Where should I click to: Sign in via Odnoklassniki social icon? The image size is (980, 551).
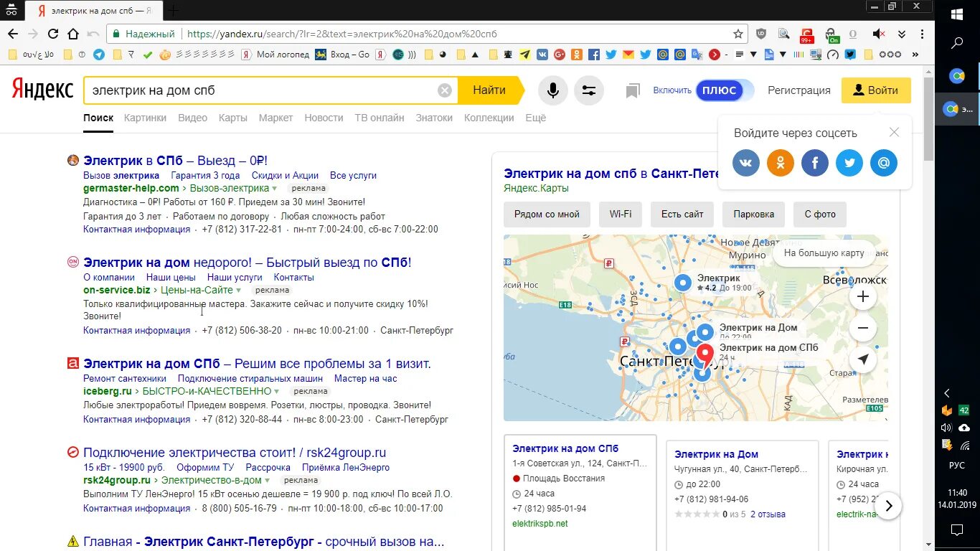click(781, 163)
